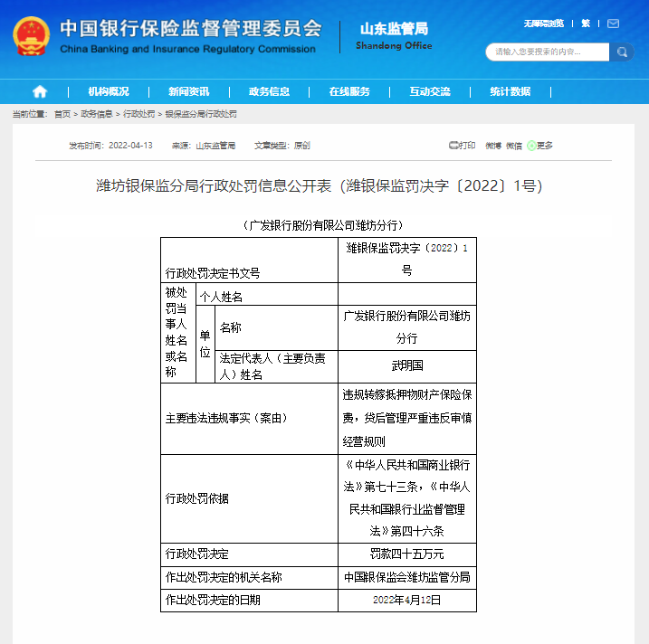Image resolution: width=649 pixels, height=644 pixels.
Task: Click subtitle (广发银行股份有限公司潍坊分行)
Action: pos(323,225)
